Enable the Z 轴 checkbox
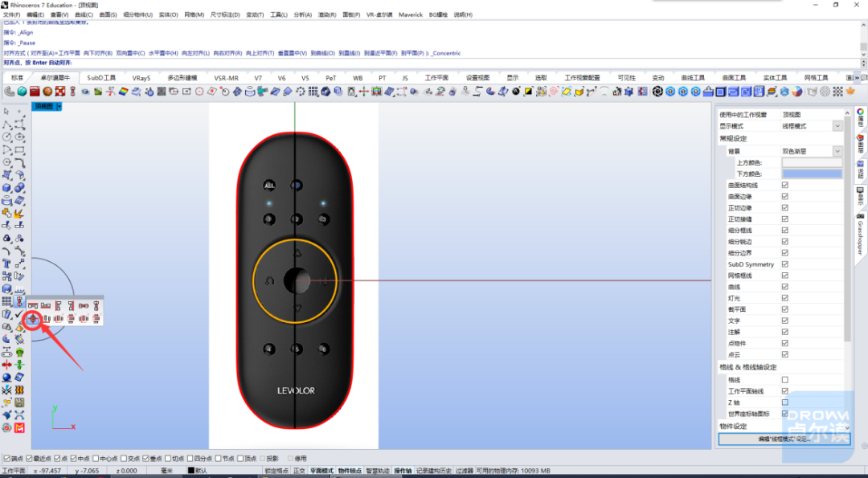 (785, 402)
